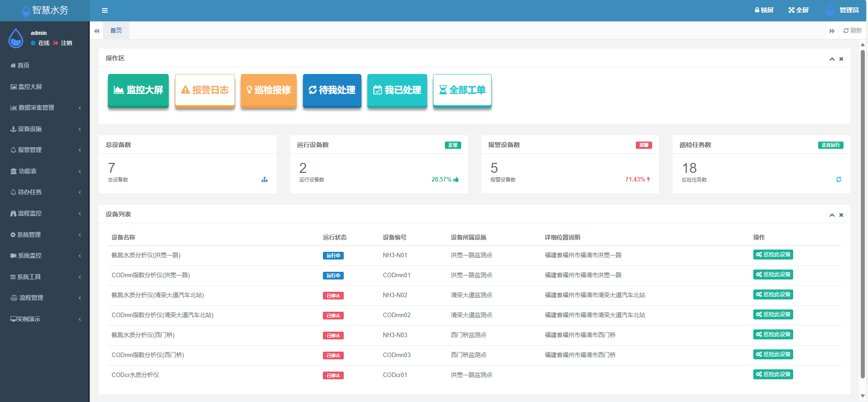The height and width of the screenshot is (402, 868).
Task: Click the 我已处理 button
Action: [x=397, y=90]
